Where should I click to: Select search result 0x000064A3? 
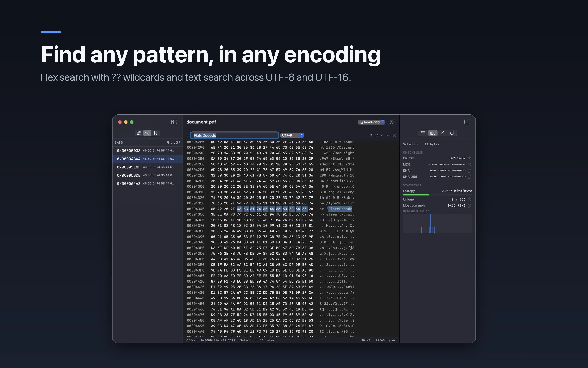tap(147, 184)
